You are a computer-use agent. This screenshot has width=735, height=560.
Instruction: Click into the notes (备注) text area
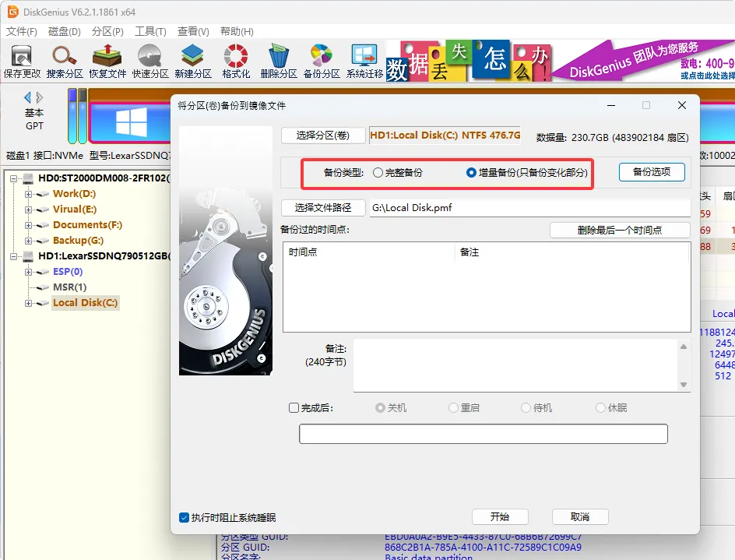tap(515, 365)
